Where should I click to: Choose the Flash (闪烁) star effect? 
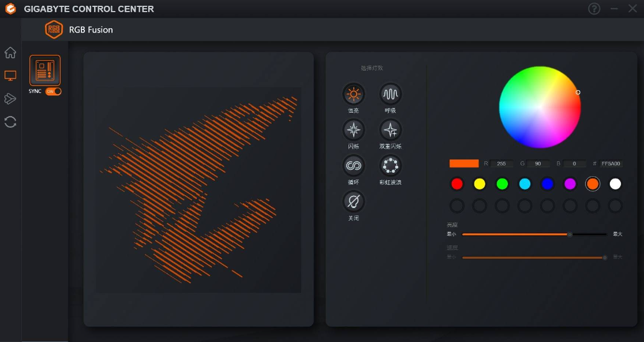point(353,130)
